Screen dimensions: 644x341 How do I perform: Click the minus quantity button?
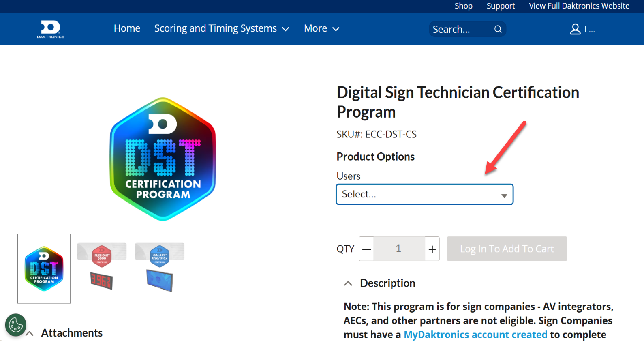(366, 249)
